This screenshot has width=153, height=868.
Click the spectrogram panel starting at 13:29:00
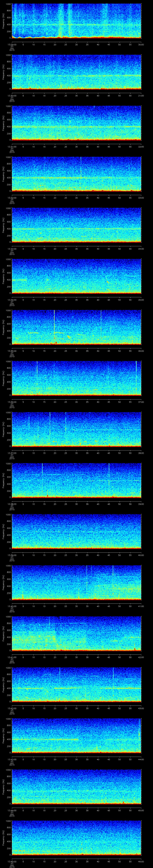coord(77,21)
